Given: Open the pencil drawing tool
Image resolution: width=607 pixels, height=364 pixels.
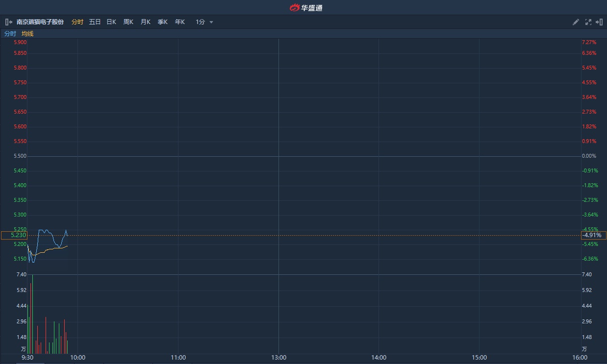Looking at the screenshot, I should [x=576, y=22].
